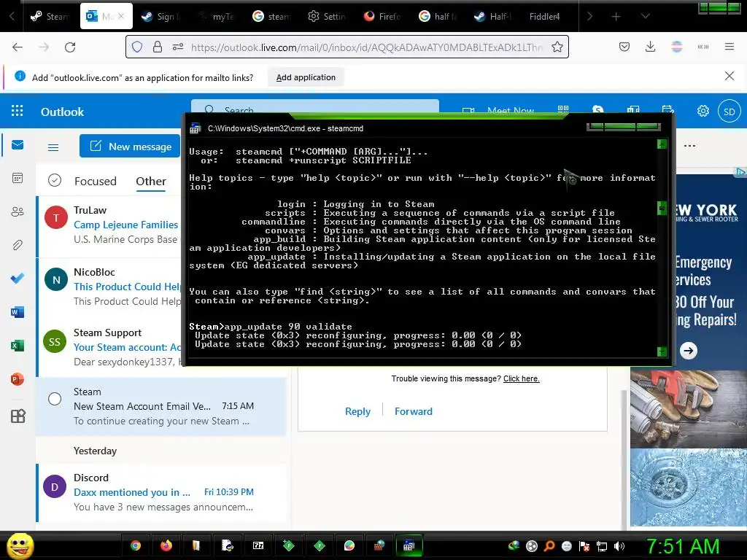The image size is (747, 560).
Task: Click the plumbing tools ad thumbnail
Action: click(x=689, y=410)
